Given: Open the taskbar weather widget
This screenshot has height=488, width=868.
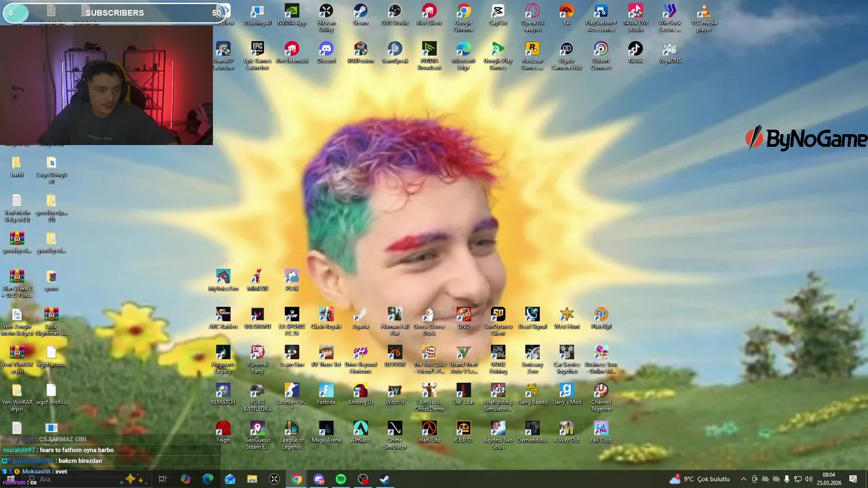Looking at the screenshot, I should 700,479.
